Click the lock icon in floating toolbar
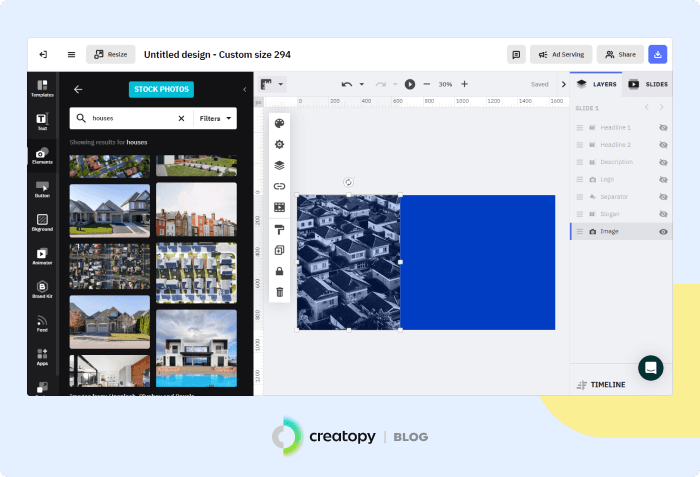This screenshot has height=477, width=700. (279, 271)
